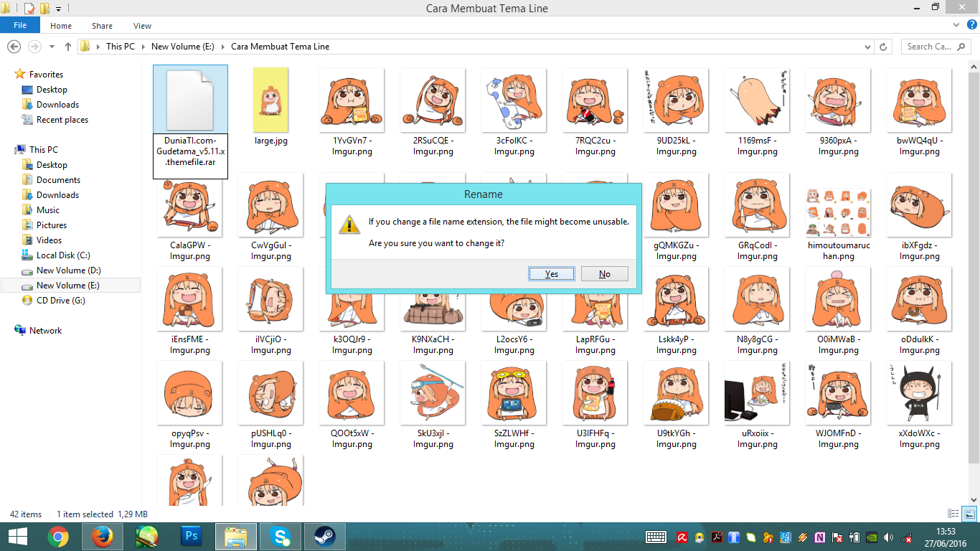Image resolution: width=980 pixels, height=551 pixels.
Task: Click the NVIDIA tray icon
Action: pos(871,537)
